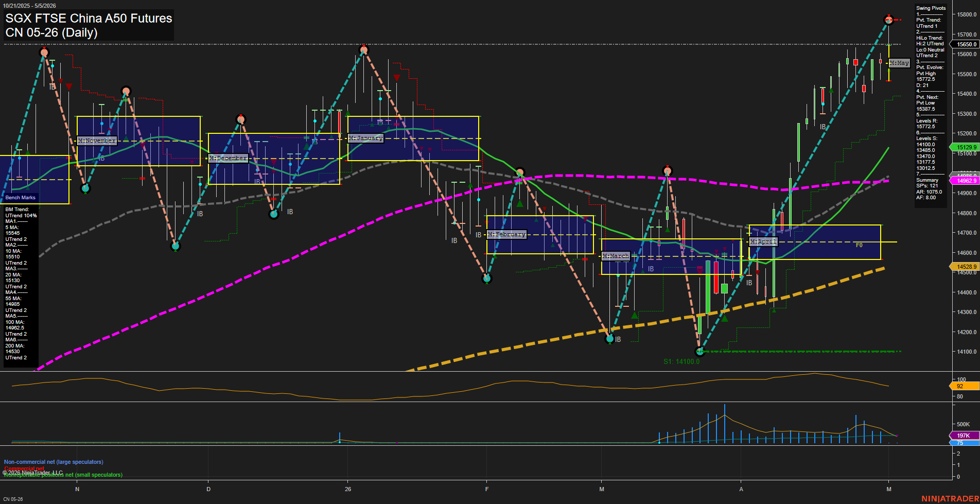Click the M:November monthly range label
The width and height of the screenshot is (980, 504).
coord(97,141)
